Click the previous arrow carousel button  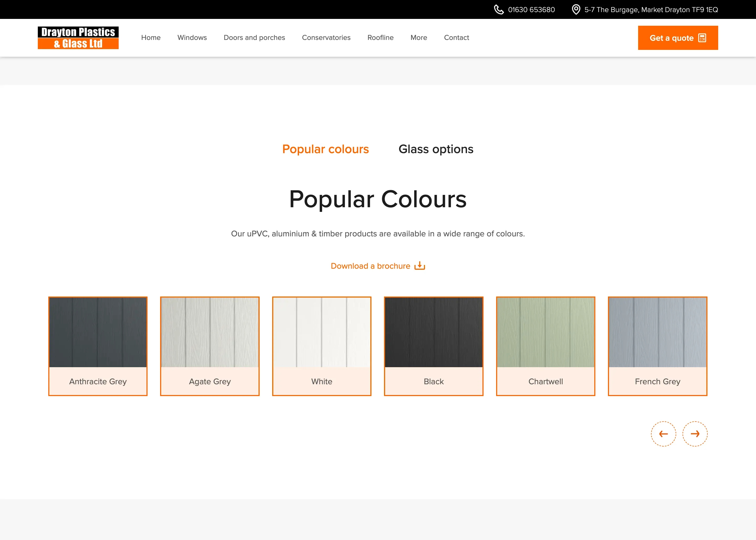(x=663, y=434)
